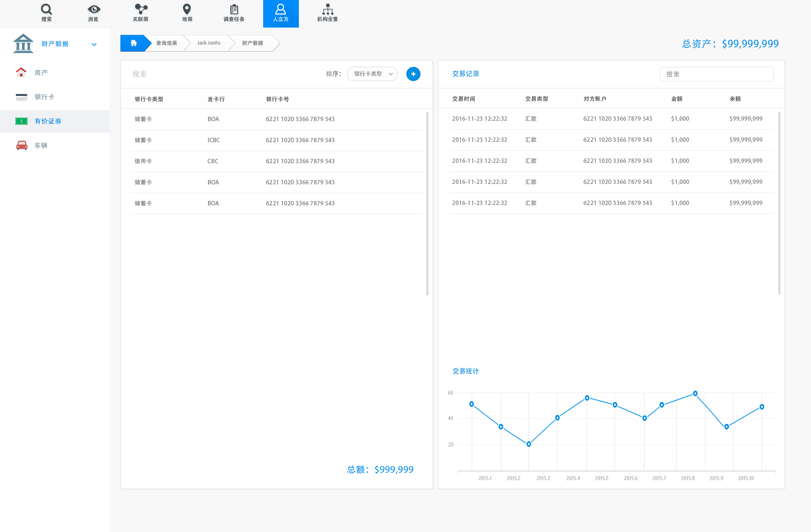Click the bank card list scrollbar
811x532 pixels.
click(x=427, y=203)
